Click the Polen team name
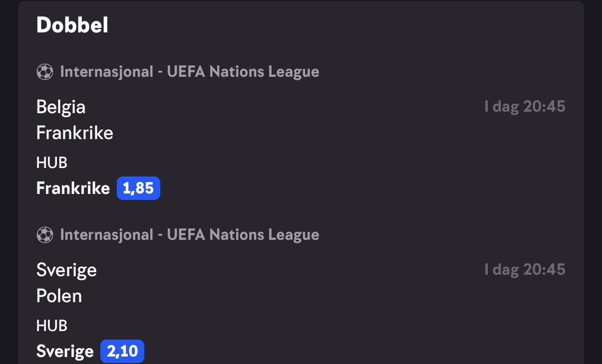The height and width of the screenshot is (364, 602). coord(59,296)
